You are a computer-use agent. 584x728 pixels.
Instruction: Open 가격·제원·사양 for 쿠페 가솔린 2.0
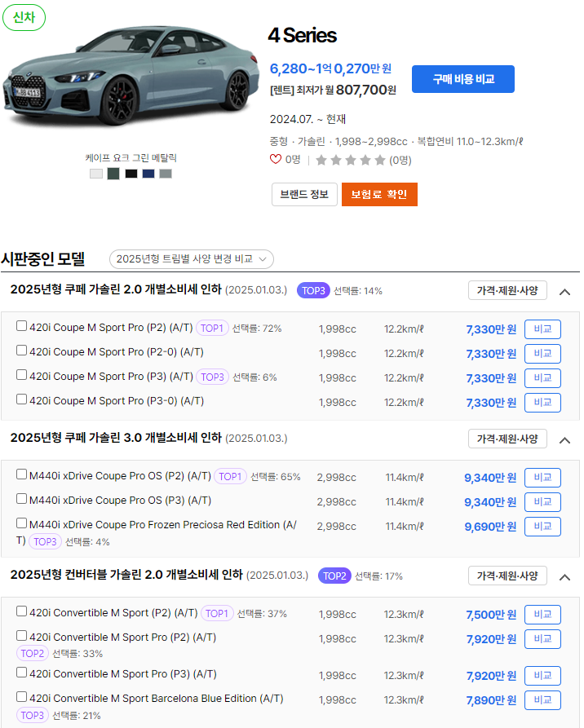[x=507, y=291]
